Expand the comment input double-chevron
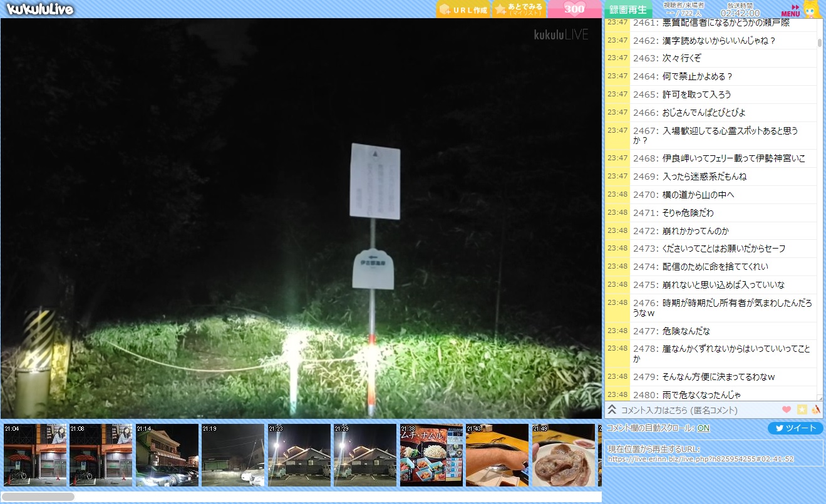This screenshot has width=826, height=504. pos(612,409)
